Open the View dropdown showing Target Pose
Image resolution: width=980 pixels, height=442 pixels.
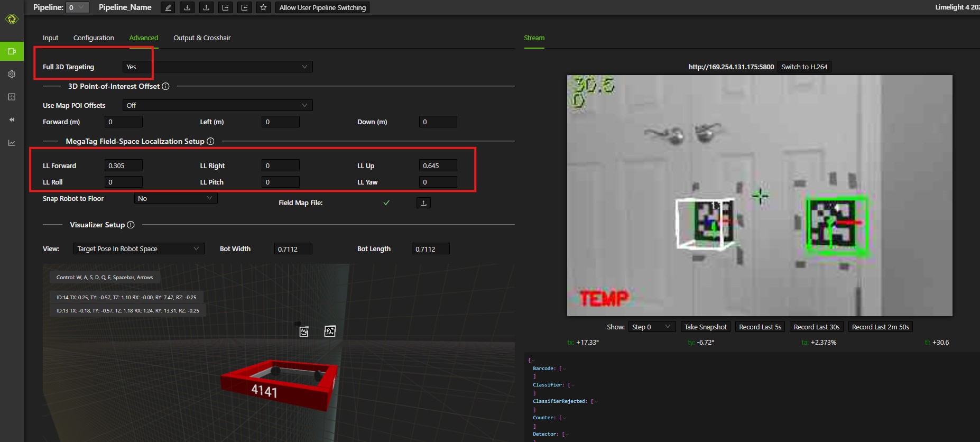pyautogui.click(x=138, y=249)
